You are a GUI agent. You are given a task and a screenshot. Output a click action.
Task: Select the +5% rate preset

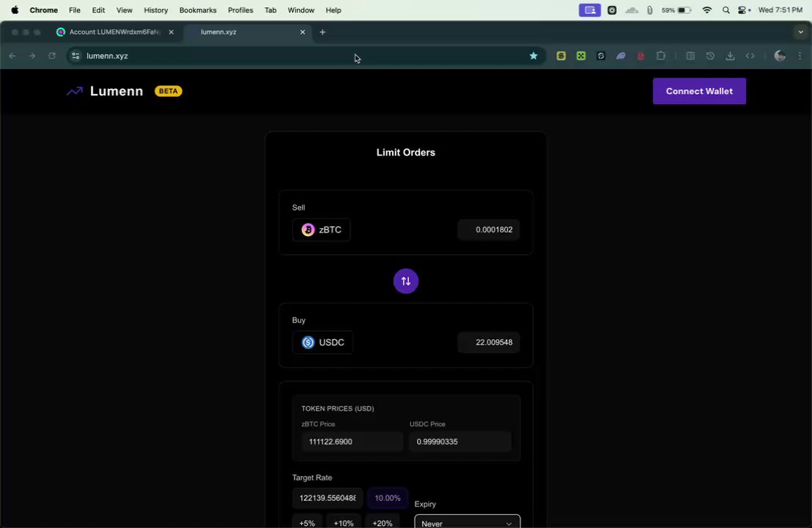[x=307, y=522]
